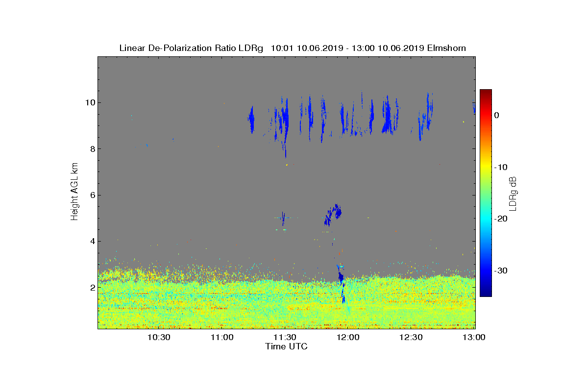Click the 2 km height tick label
Screen dimensions: 588x392
click(x=92, y=288)
